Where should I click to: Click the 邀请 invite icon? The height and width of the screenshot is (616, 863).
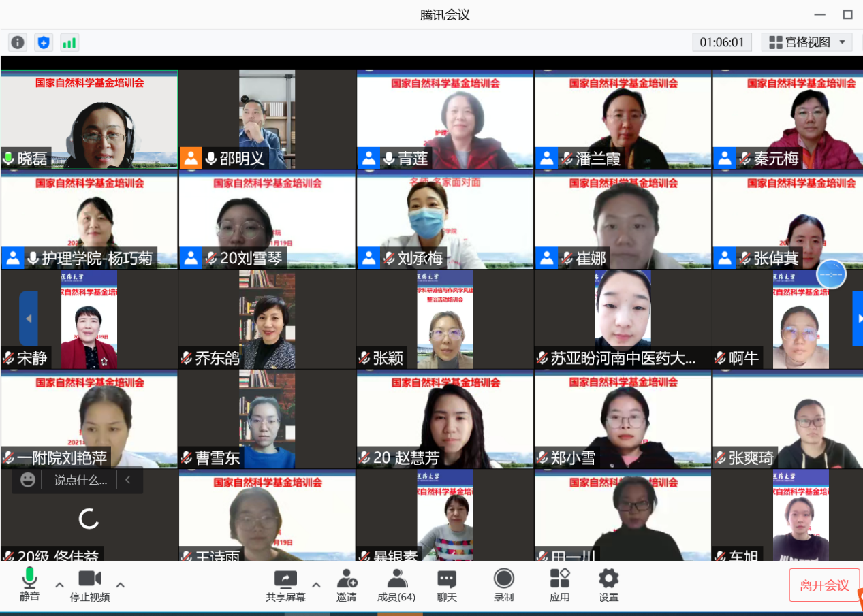347,585
